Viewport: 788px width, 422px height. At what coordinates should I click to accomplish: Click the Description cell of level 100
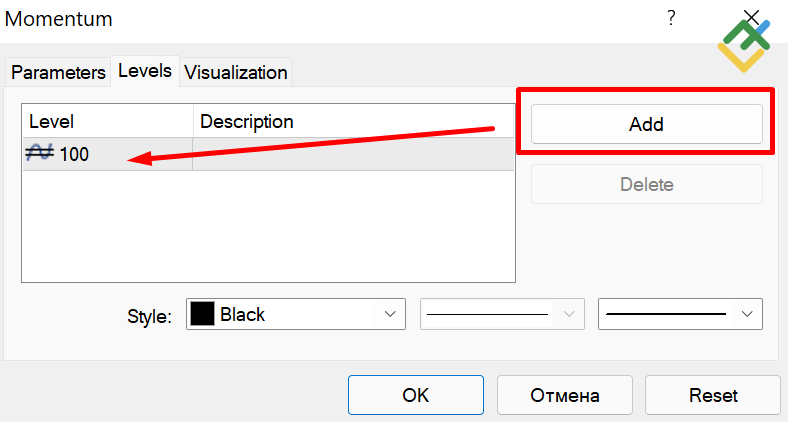pos(353,155)
